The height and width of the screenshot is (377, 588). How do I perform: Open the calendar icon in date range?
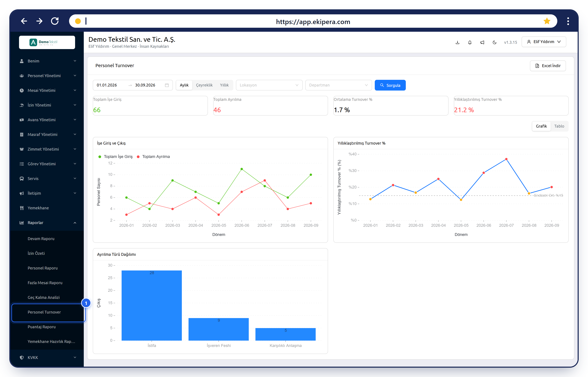167,85
